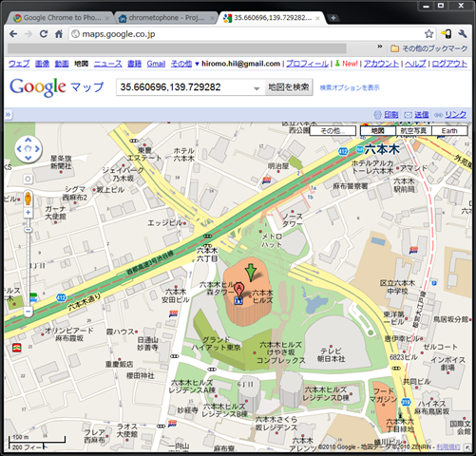Open the Chrome wrench menu
476x456 pixels.
click(462, 34)
